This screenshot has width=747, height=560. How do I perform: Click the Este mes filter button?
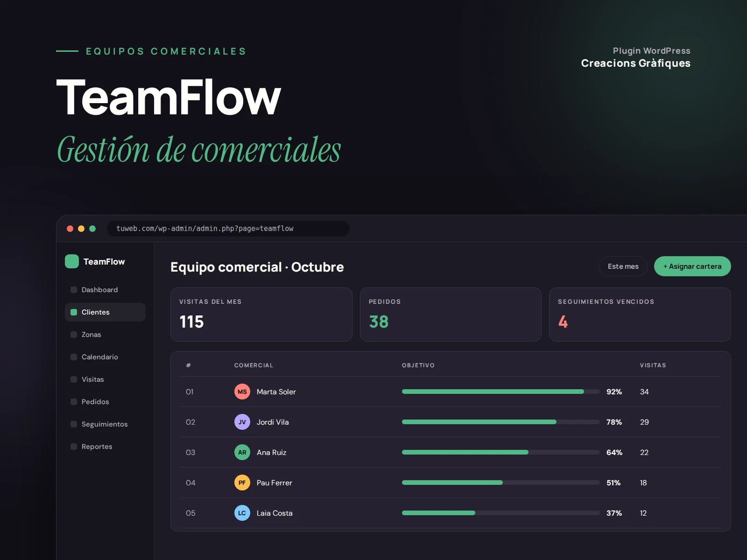pyautogui.click(x=623, y=266)
